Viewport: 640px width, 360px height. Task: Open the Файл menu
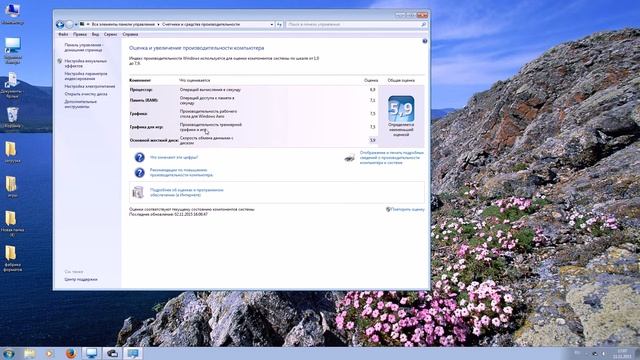pos(63,34)
